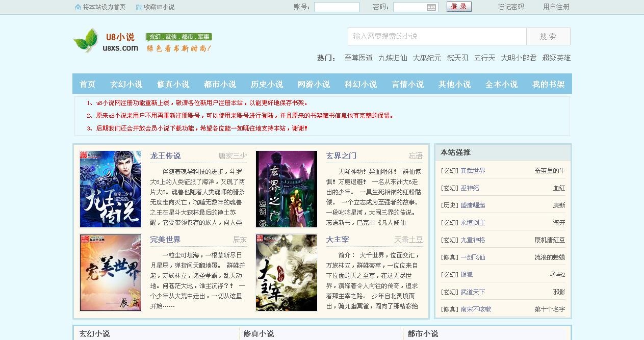The width and height of the screenshot is (644, 340).
Task: Click author name 天蚕土豆
Action: (x=408, y=240)
